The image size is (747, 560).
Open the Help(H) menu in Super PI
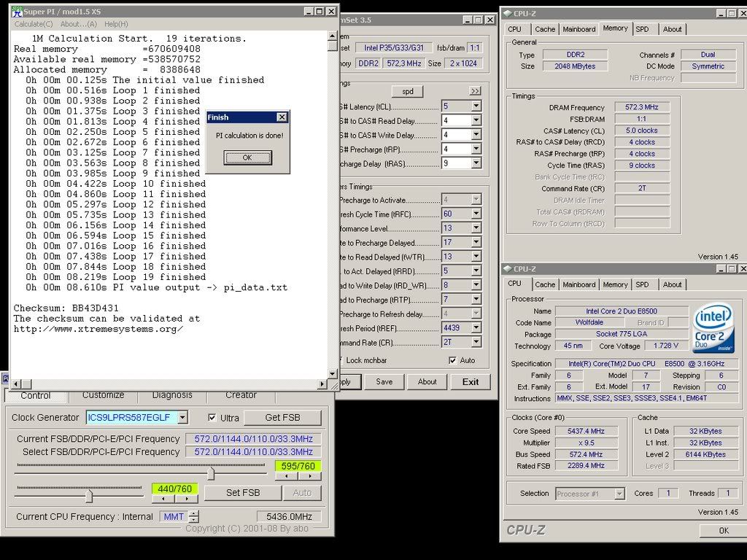click(116, 24)
